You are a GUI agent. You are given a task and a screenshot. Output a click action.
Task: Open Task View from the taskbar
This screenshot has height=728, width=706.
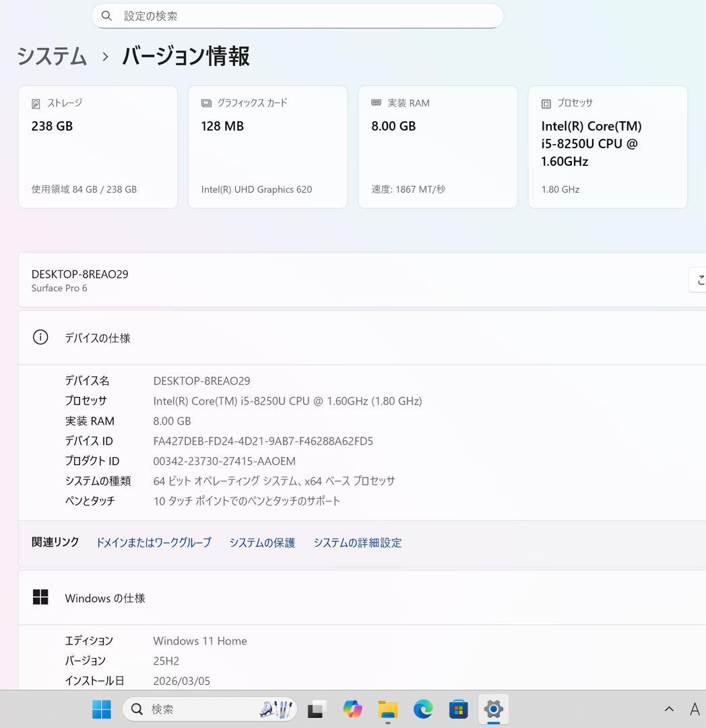pyautogui.click(x=317, y=709)
